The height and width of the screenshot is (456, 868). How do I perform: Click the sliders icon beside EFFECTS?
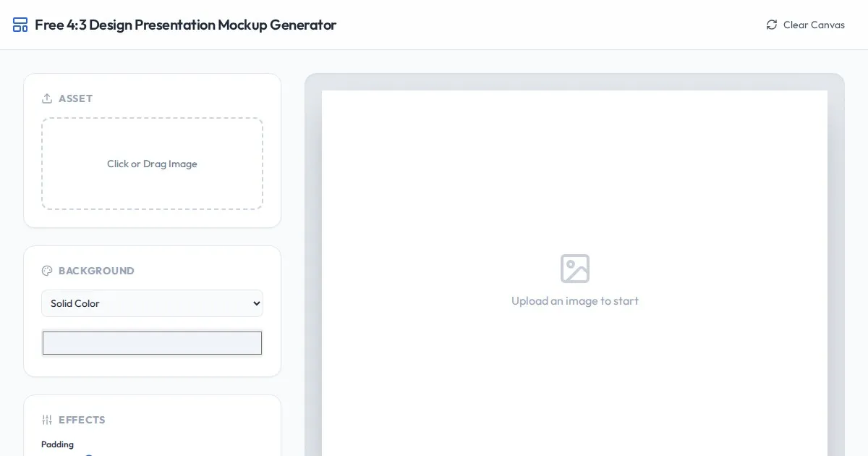pyautogui.click(x=47, y=420)
